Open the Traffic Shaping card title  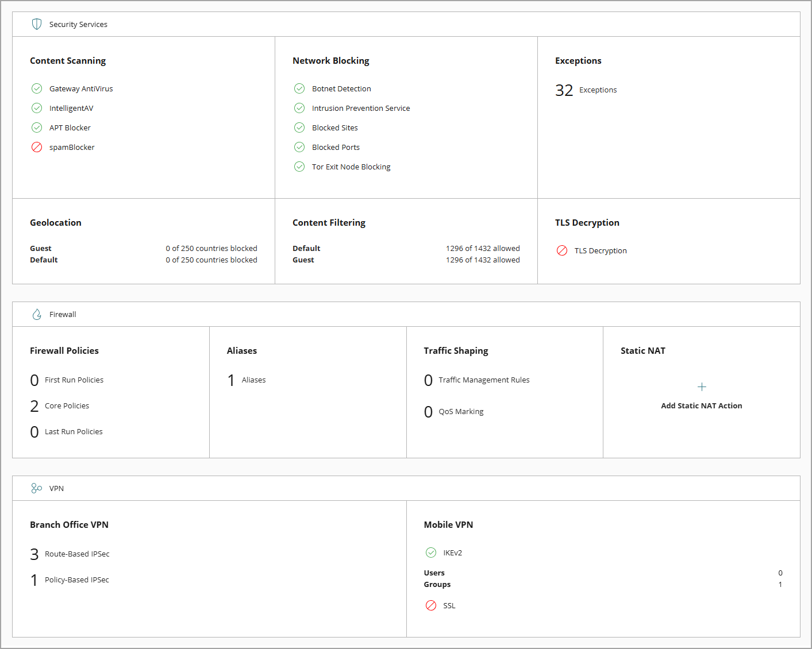click(456, 350)
